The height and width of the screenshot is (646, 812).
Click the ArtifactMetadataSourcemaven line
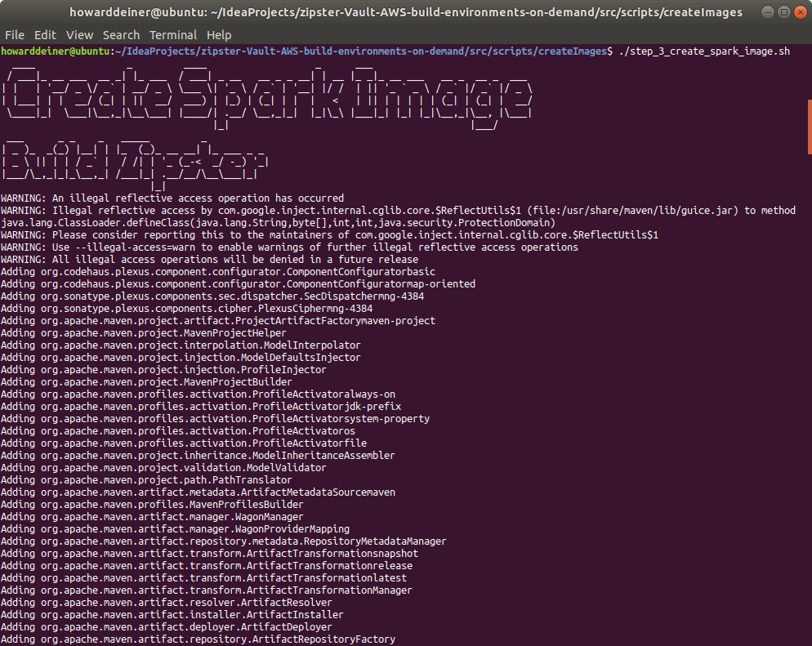point(198,492)
